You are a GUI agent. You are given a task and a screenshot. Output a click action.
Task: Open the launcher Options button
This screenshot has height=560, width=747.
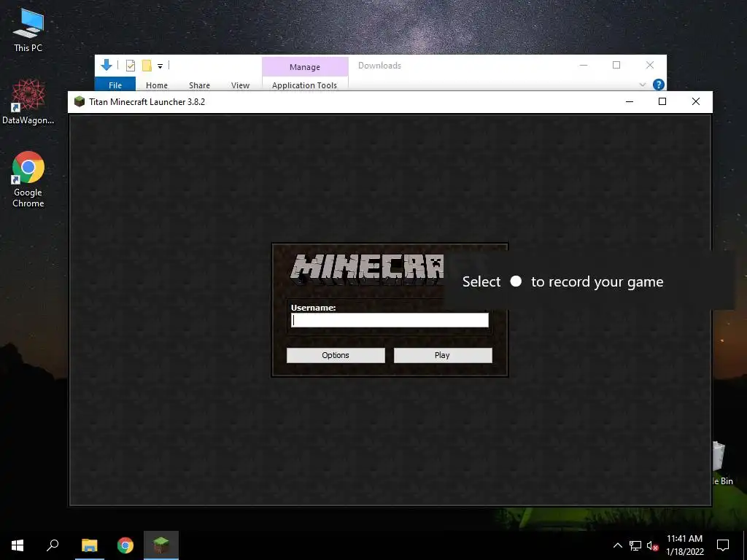click(336, 355)
